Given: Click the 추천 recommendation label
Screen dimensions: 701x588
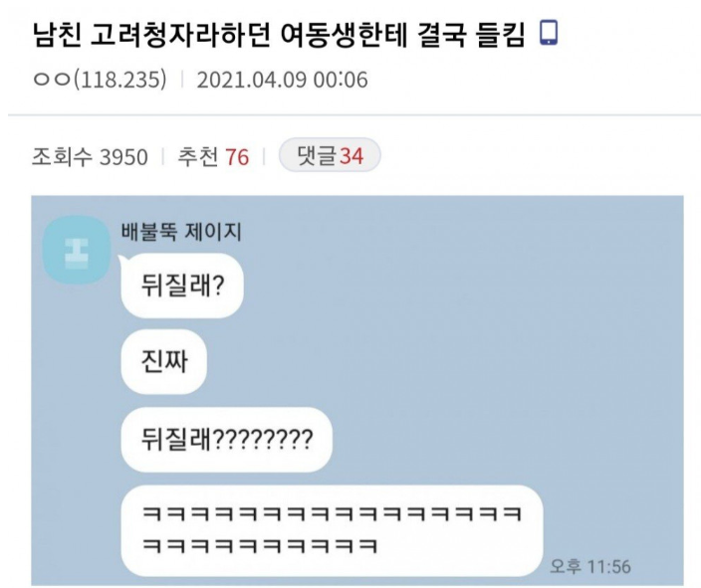Looking at the screenshot, I should [x=198, y=157].
